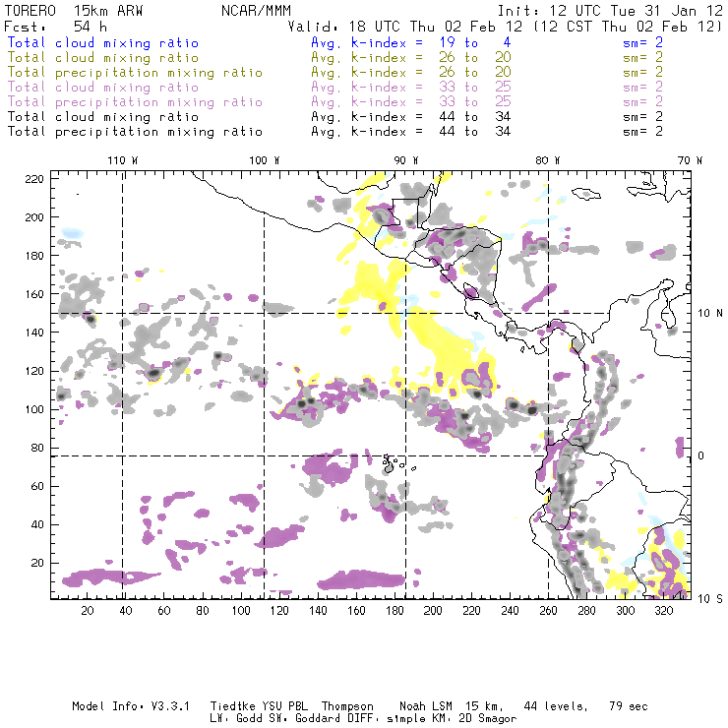
Task: Click the 'Valid: 18 UTC Thu 02 Feb 12' text
Action: (405, 27)
